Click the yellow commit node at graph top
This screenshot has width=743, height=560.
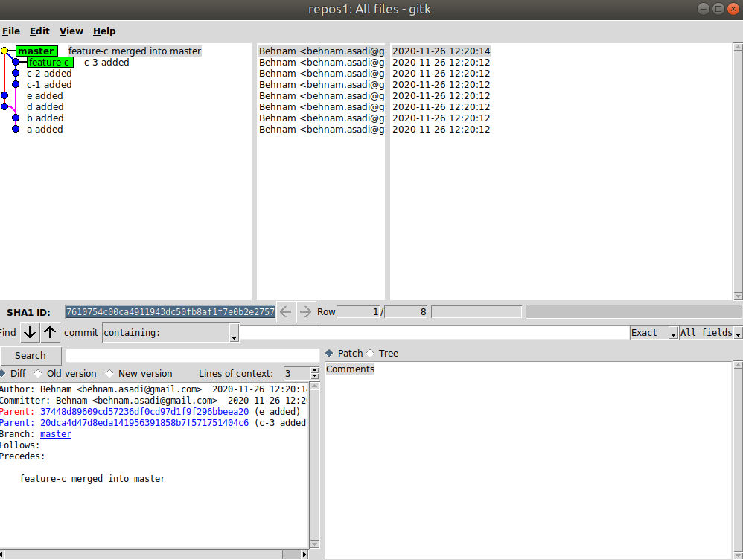(4, 51)
